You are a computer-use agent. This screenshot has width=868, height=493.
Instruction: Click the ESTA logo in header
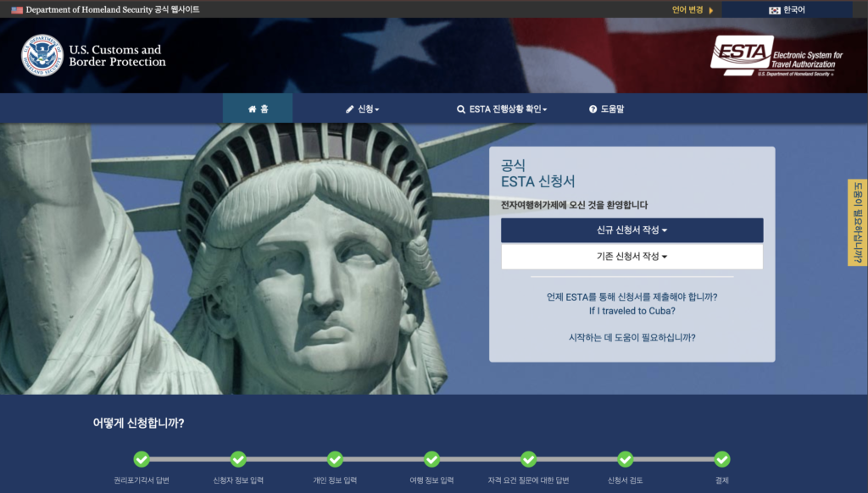click(x=776, y=56)
